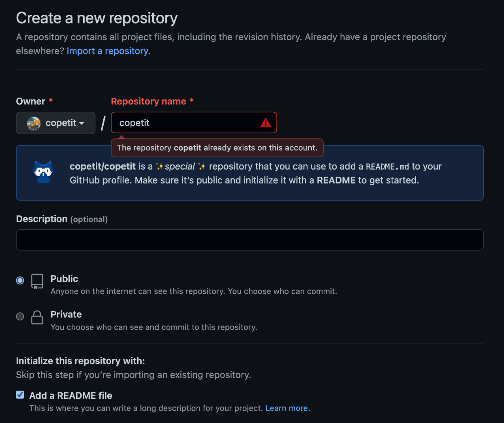504x423 pixels.
Task: Click the Description (optional) label
Action: [x=62, y=219]
